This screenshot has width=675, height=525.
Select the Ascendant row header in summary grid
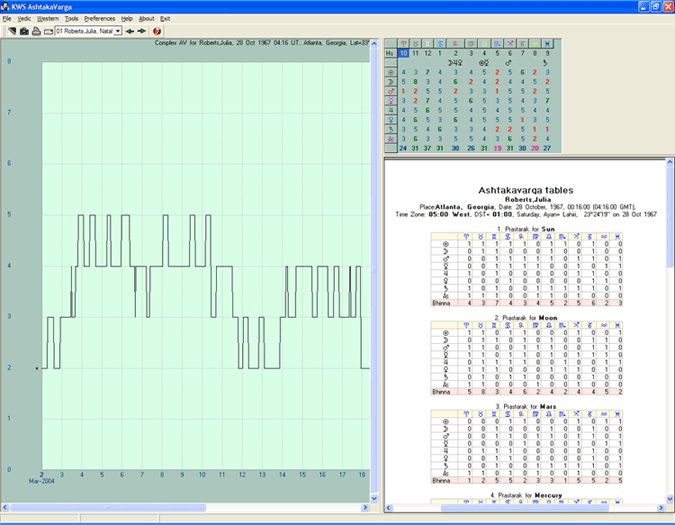[x=390, y=139]
